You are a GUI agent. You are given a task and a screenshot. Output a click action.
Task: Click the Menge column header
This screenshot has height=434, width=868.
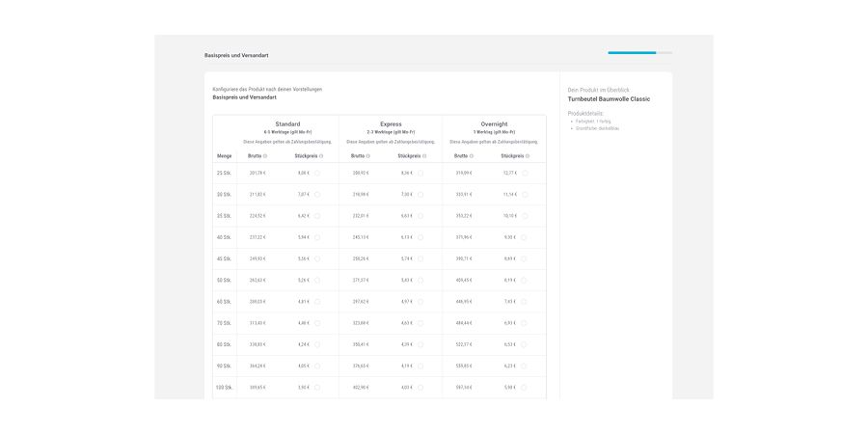pyautogui.click(x=224, y=156)
